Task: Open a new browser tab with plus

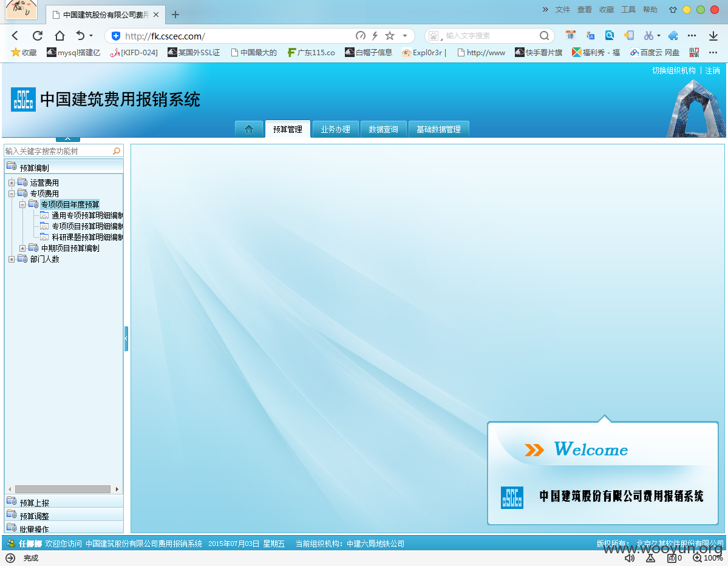Action: click(x=175, y=15)
